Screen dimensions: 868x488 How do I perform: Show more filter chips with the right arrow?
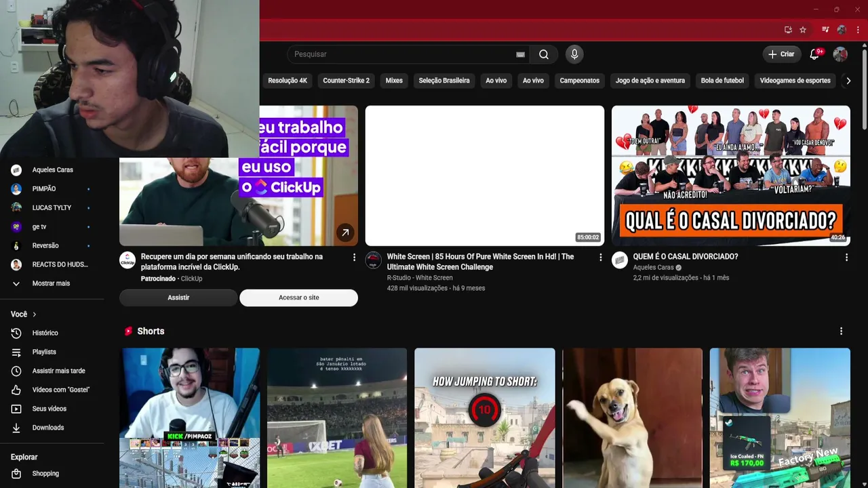coord(848,81)
